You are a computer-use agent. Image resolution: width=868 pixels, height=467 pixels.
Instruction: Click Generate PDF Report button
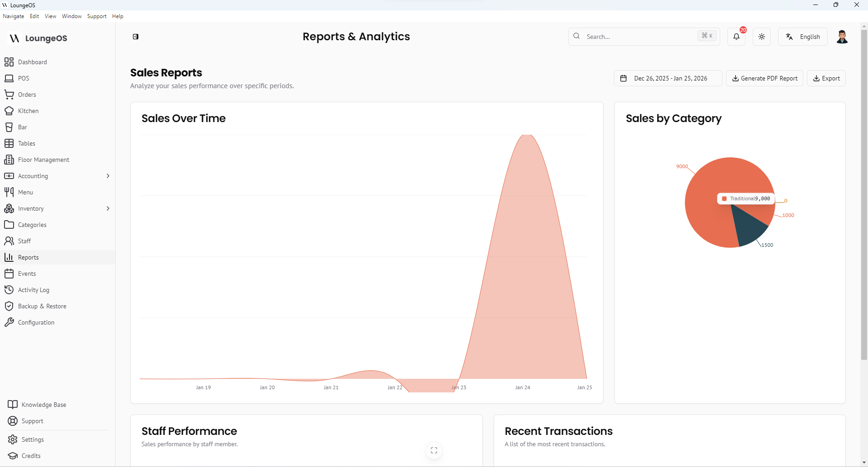click(x=764, y=78)
